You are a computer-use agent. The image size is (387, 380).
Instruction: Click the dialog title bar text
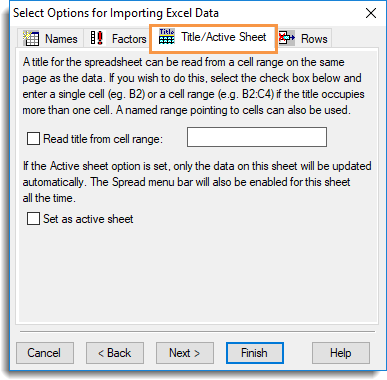tap(116, 13)
